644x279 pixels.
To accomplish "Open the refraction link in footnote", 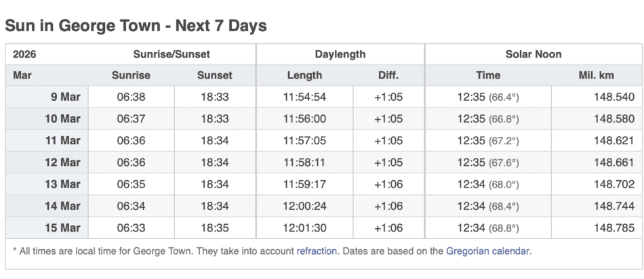I will coord(317,251).
